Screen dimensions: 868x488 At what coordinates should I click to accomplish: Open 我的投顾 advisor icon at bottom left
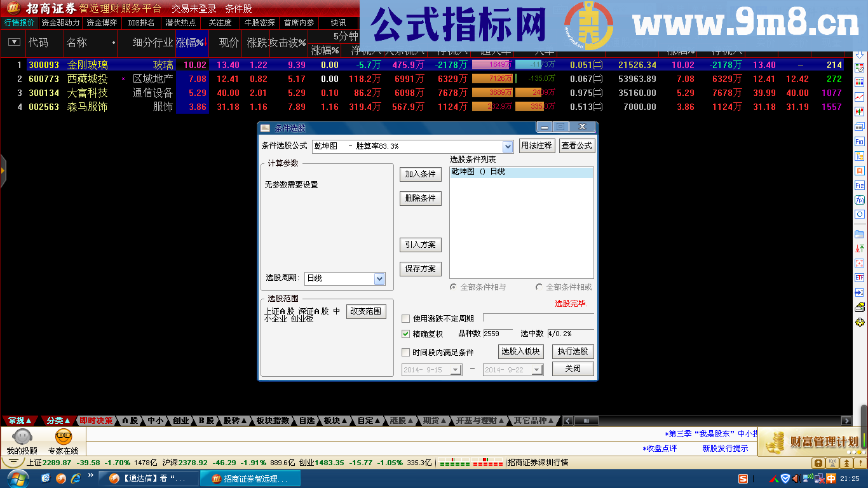pos(21,439)
